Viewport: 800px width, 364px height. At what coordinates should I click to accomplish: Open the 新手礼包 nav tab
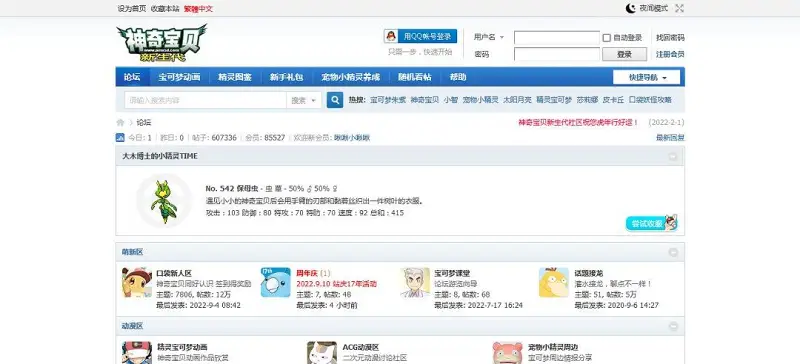(286, 77)
